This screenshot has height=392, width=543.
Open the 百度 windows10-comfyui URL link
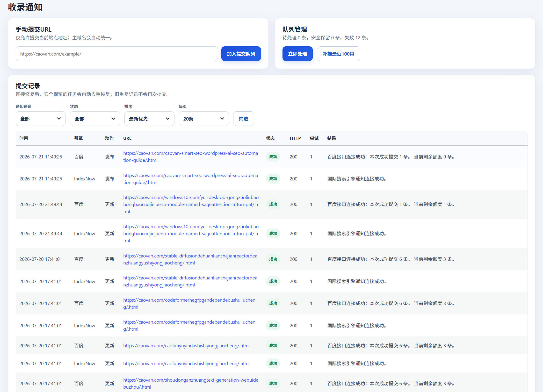[191, 204]
